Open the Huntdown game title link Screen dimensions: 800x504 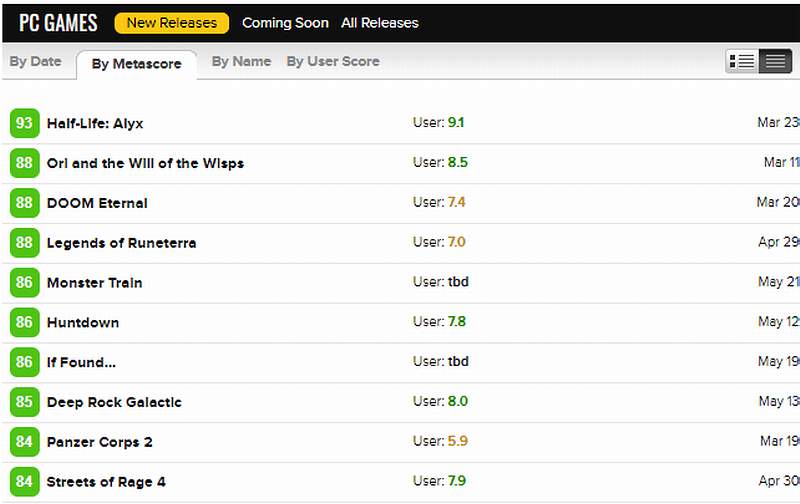(x=83, y=323)
